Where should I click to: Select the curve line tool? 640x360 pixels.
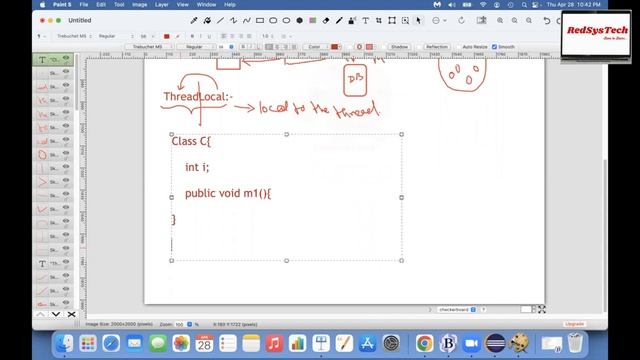coord(247,20)
